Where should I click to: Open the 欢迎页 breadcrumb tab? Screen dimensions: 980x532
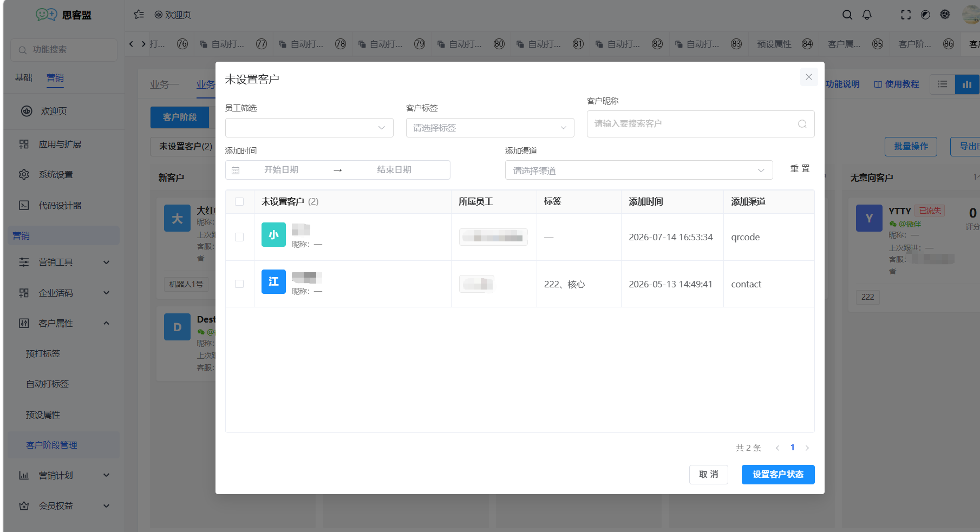(173, 15)
